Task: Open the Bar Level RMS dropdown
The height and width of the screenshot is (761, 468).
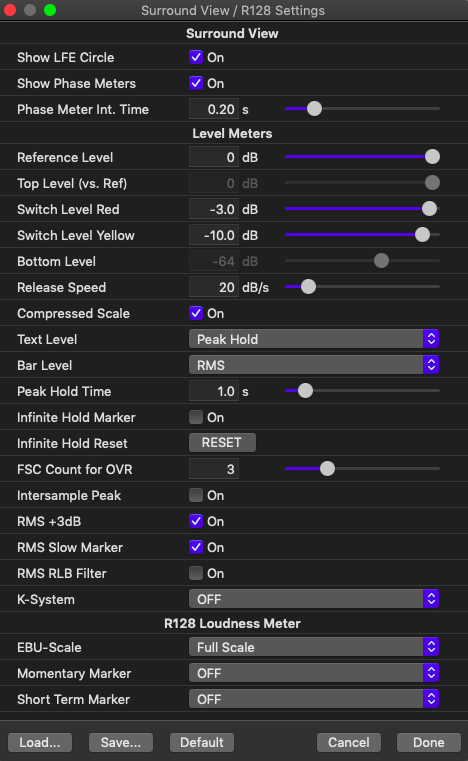Action: pos(314,365)
